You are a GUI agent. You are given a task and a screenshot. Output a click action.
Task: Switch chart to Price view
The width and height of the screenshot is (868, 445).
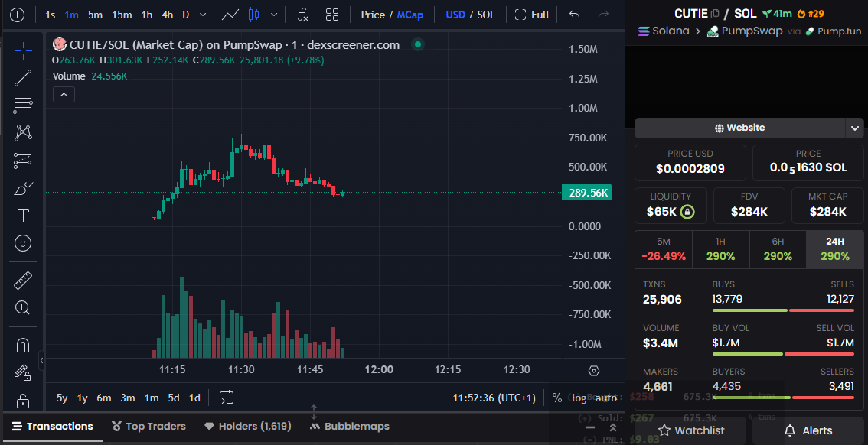[x=373, y=15]
